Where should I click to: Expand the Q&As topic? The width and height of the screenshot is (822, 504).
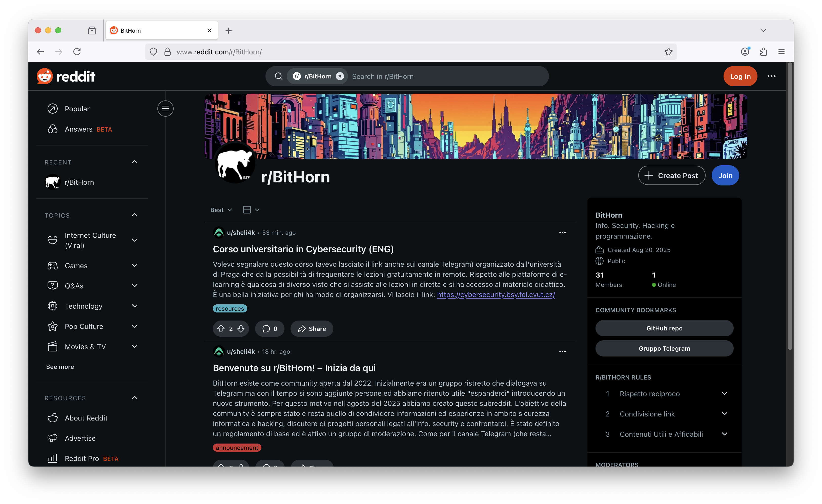tap(134, 286)
